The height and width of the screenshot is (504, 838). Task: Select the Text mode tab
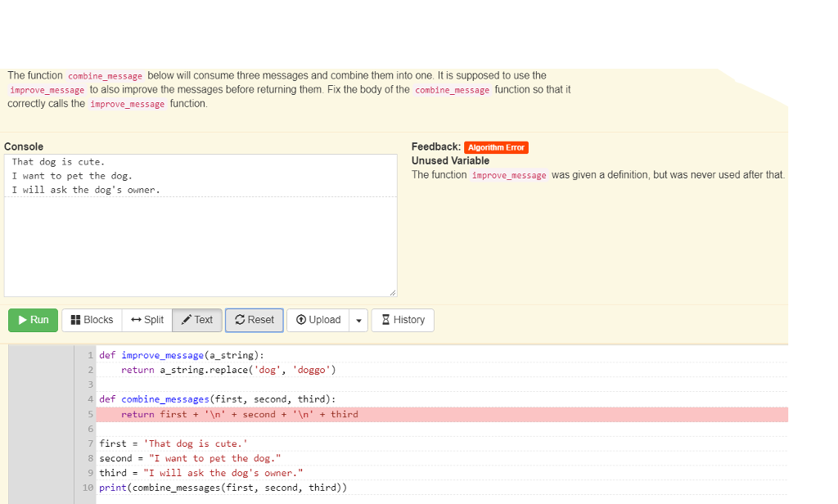(196, 320)
